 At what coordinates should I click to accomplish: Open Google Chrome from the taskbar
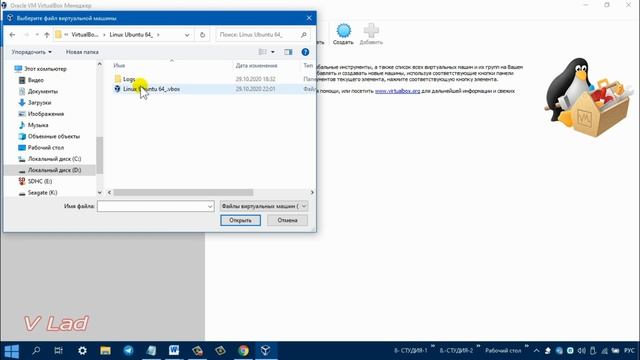(x=243, y=351)
